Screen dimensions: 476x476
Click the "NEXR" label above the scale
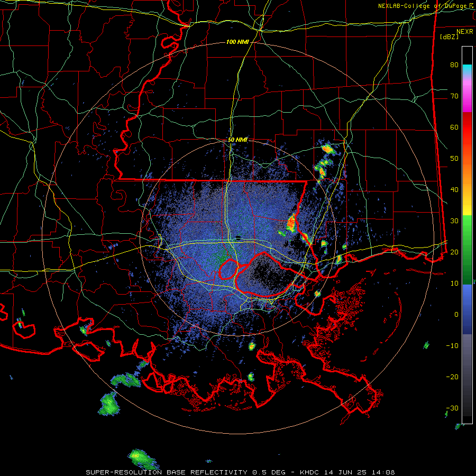[x=465, y=32]
